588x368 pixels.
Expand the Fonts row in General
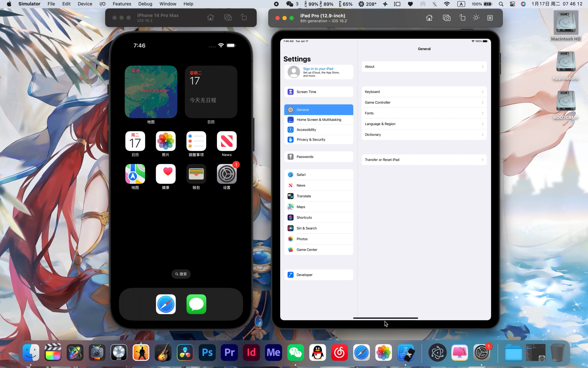tap(424, 113)
